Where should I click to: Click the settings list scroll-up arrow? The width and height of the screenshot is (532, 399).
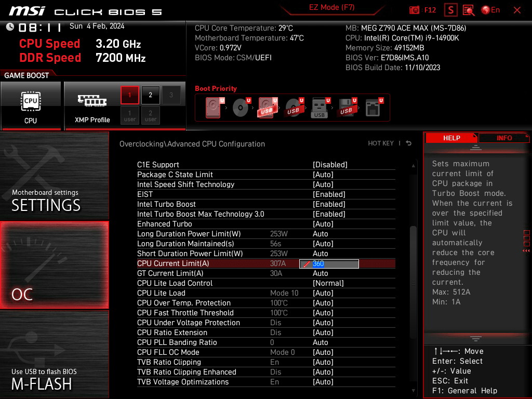[413, 166]
